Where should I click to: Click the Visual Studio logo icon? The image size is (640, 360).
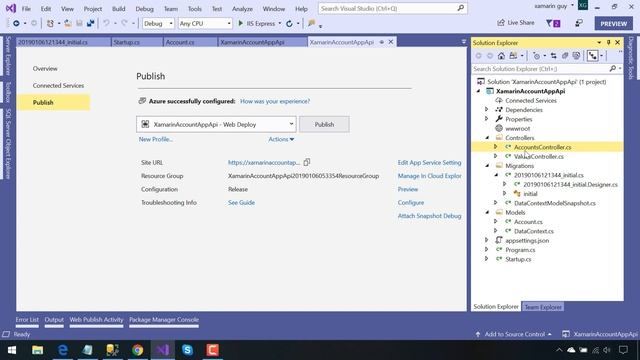11,8
